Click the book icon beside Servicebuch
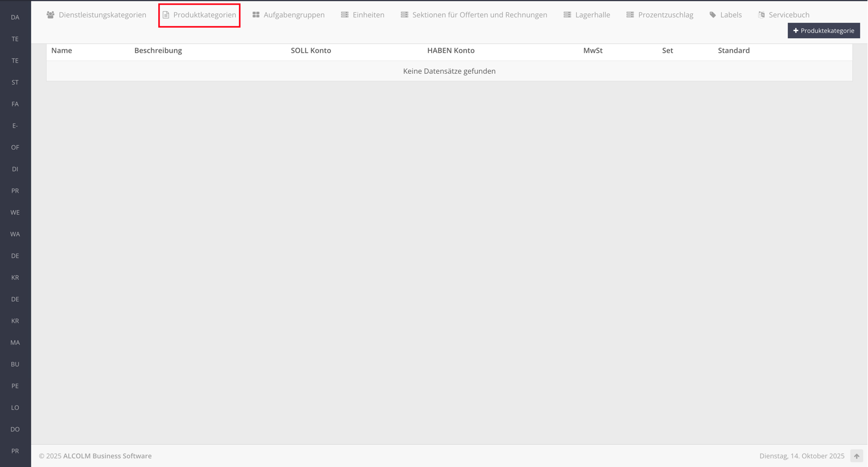 point(761,15)
